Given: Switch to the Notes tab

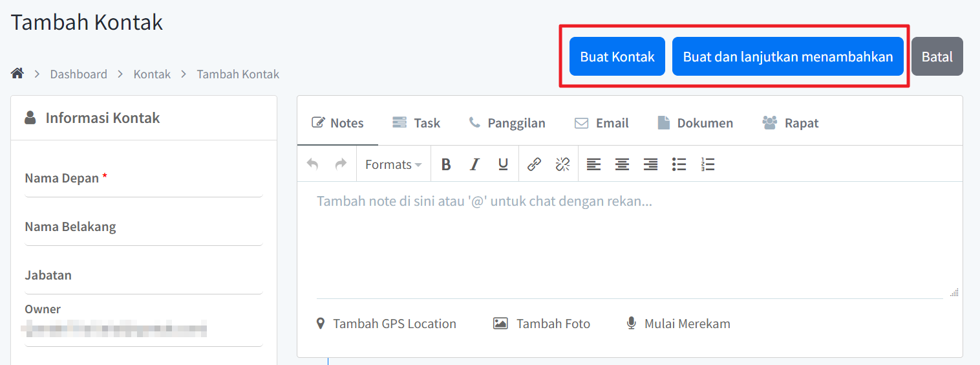Looking at the screenshot, I should point(337,123).
